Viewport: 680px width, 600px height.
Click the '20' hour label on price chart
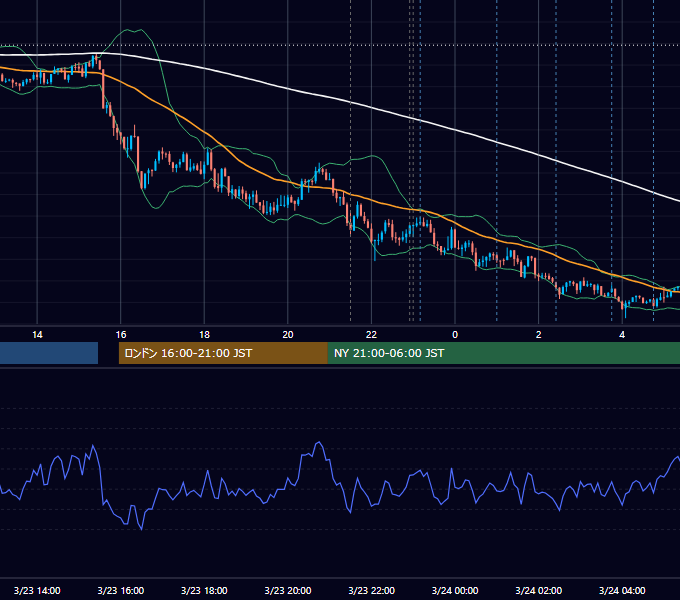click(288, 335)
